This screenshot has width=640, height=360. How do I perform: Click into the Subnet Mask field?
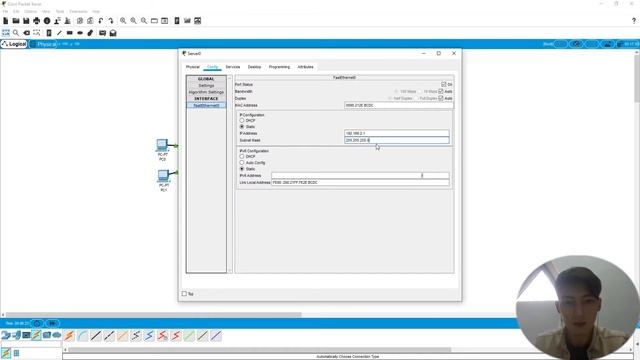[397, 140]
